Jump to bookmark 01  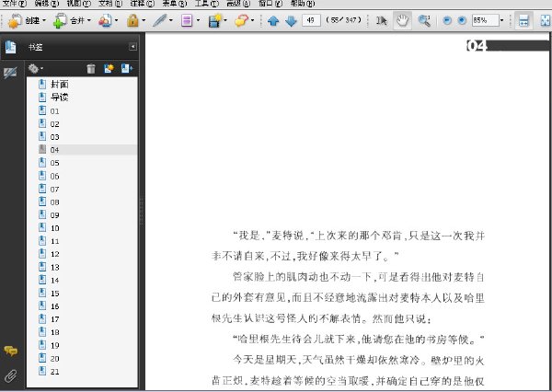click(54, 111)
